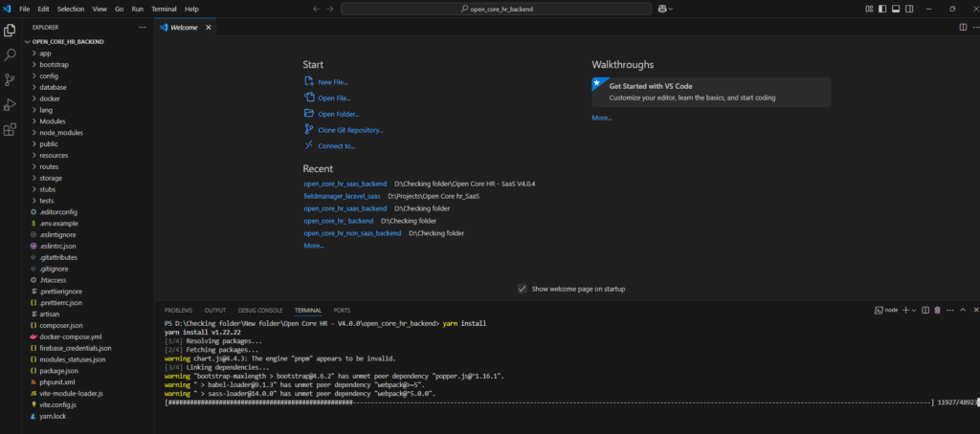980x434 pixels.
Task: Open recent open_core_hr_non_saas_backend project
Action: [352, 233]
